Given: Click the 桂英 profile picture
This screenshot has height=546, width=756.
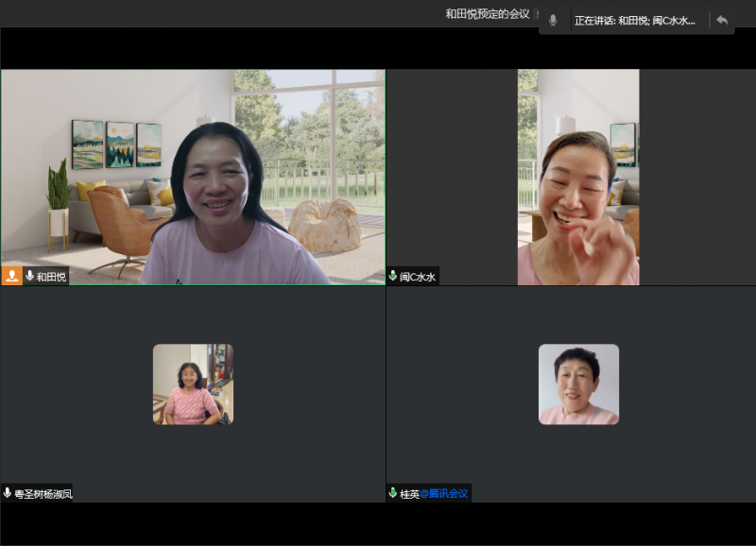Looking at the screenshot, I should pyautogui.click(x=578, y=384).
